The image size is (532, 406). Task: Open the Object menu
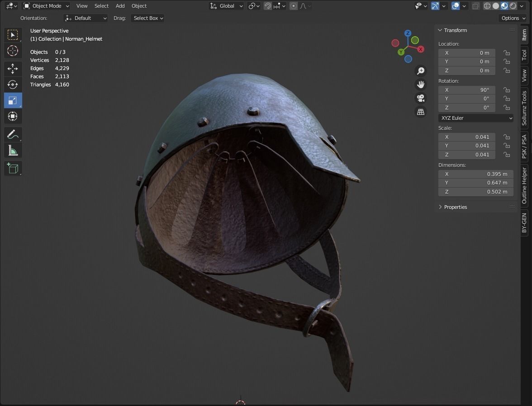tap(139, 6)
